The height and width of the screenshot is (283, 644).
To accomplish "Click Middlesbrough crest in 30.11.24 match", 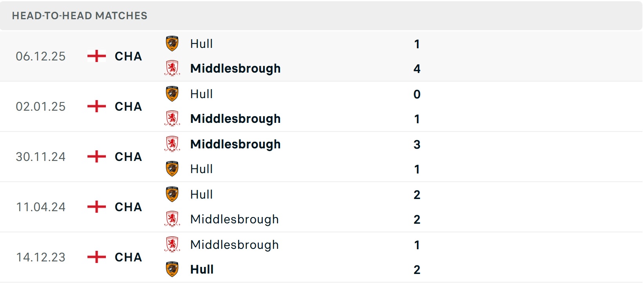I will click(x=172, y=144).
